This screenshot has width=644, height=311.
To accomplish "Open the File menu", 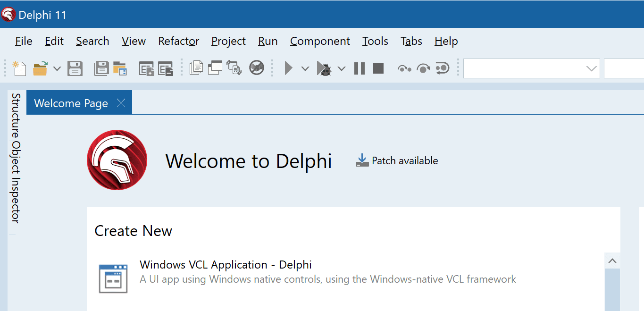I will coord(24,41).
